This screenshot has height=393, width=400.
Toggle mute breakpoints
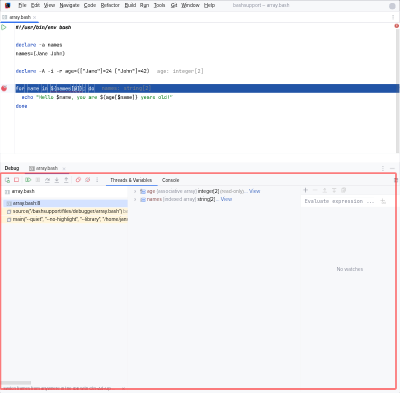[x=87, y=180]
